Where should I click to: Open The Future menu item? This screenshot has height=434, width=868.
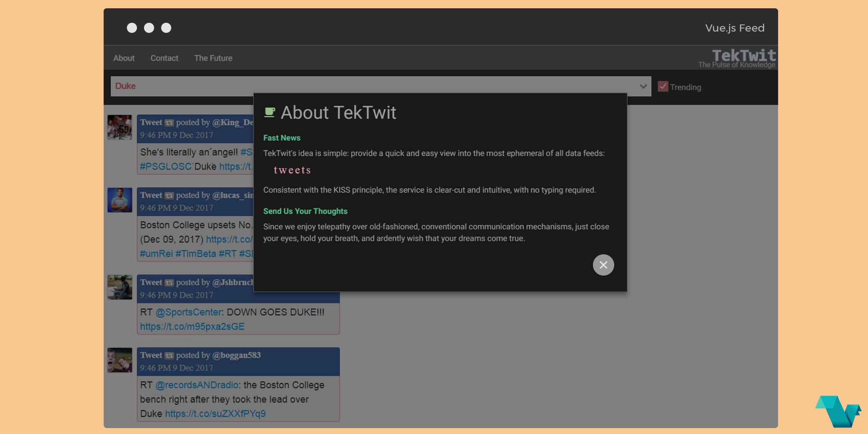[213, 58]
